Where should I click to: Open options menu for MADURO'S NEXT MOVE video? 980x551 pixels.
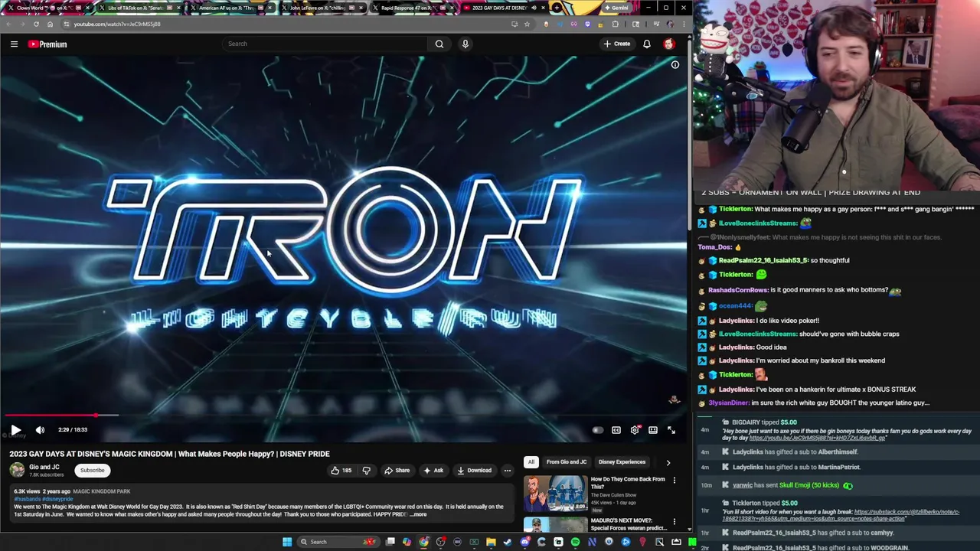(x=675, y=522)
